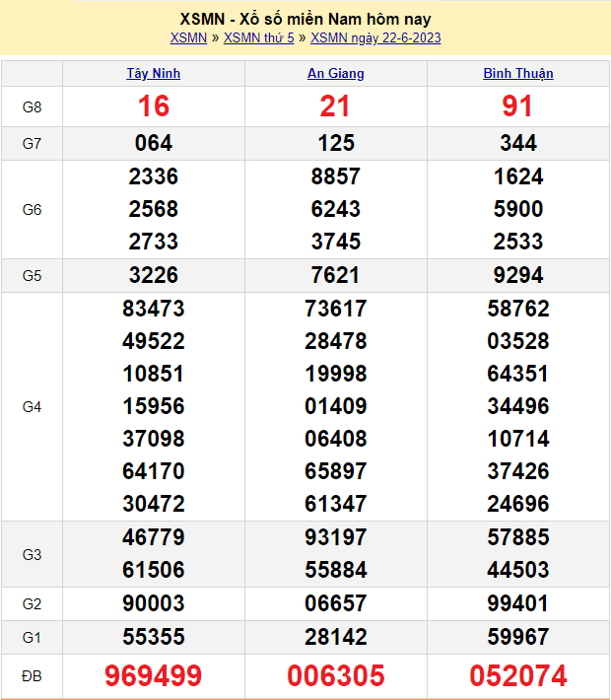Click the page title 'Xổ số miền Nam hôm nay'
Viewport: 611px width, 700px height.
305,19
